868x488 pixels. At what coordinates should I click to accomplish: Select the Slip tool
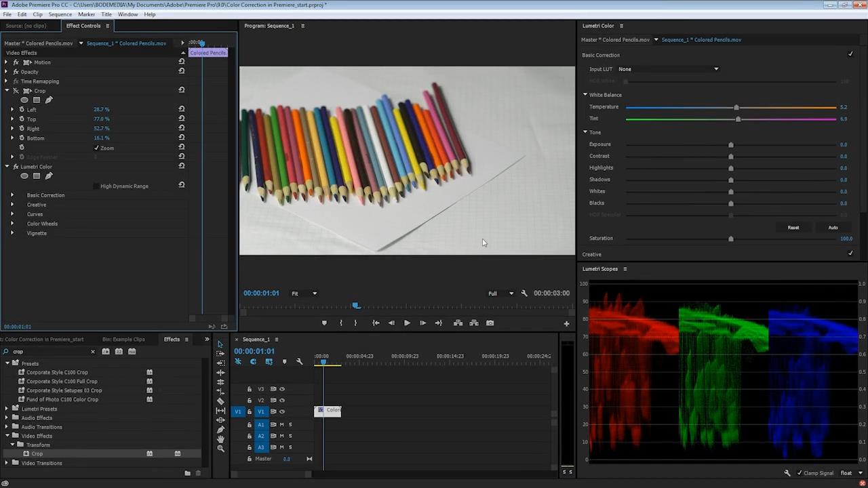(220, 411)
